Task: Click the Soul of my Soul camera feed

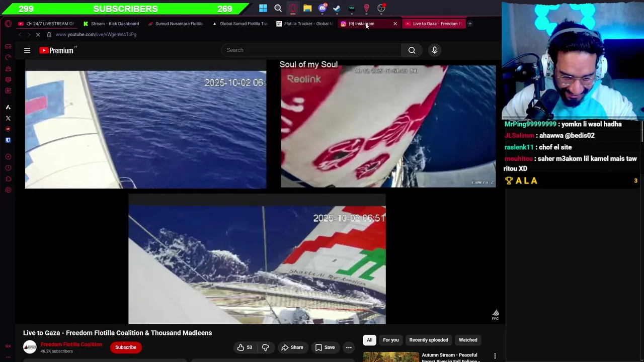Action: point(388,126)
